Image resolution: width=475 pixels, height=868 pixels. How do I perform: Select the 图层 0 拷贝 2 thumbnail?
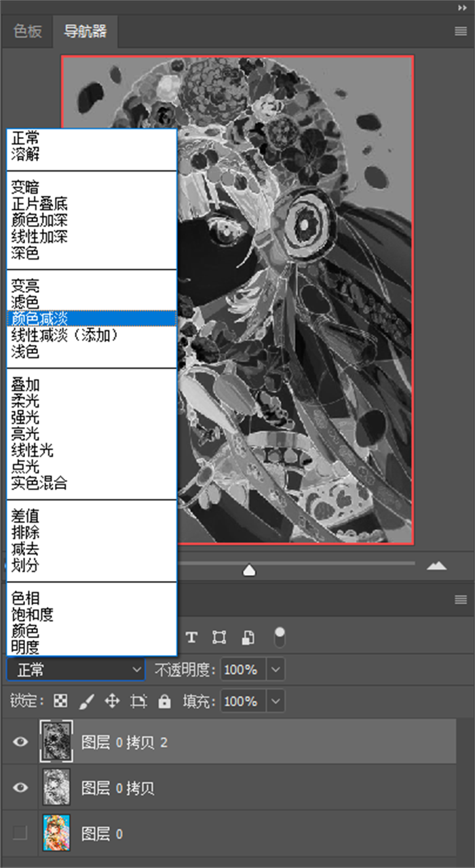(56, 742)
